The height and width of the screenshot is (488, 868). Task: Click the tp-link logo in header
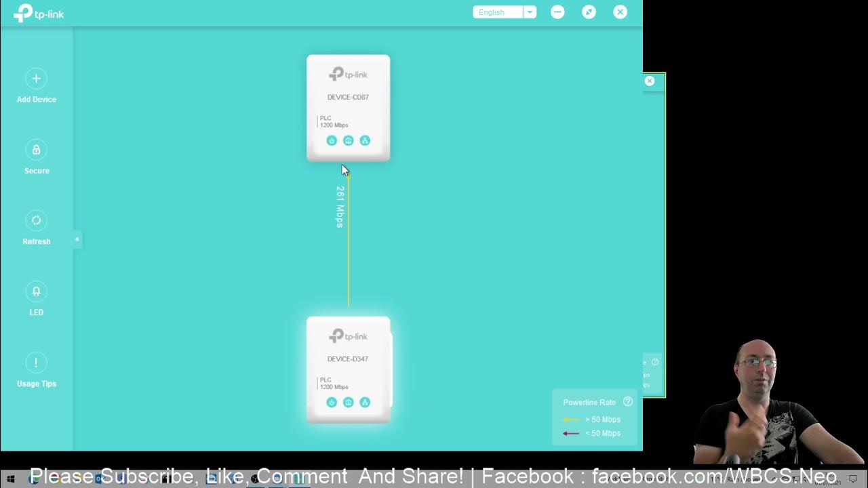pos(39,13)
